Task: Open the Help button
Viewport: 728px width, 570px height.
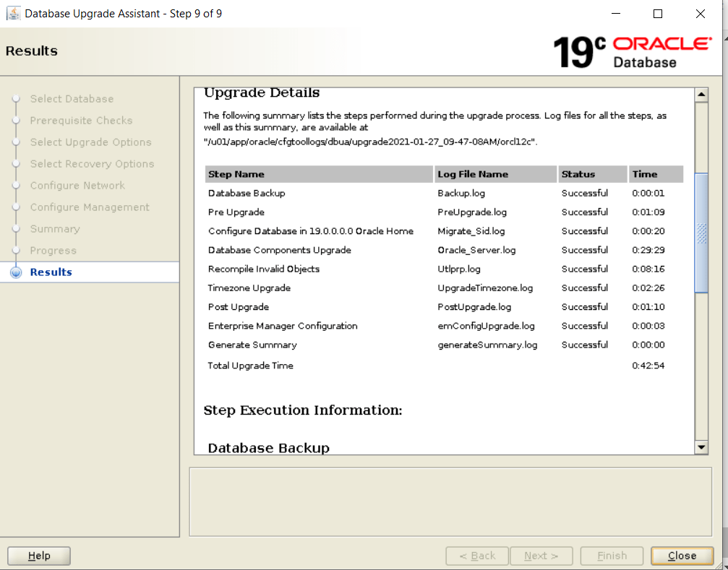Action: coord(39,556)
